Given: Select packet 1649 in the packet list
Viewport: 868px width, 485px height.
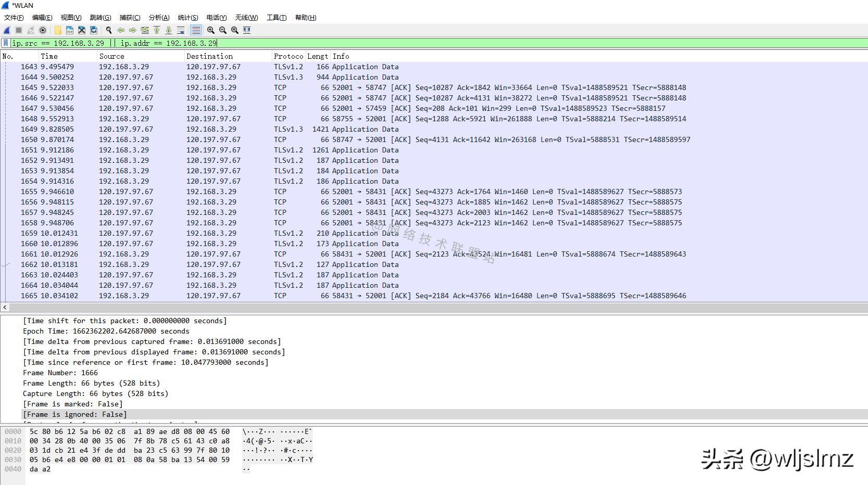Looking at the screenshot, I should (x=208, y=129).
